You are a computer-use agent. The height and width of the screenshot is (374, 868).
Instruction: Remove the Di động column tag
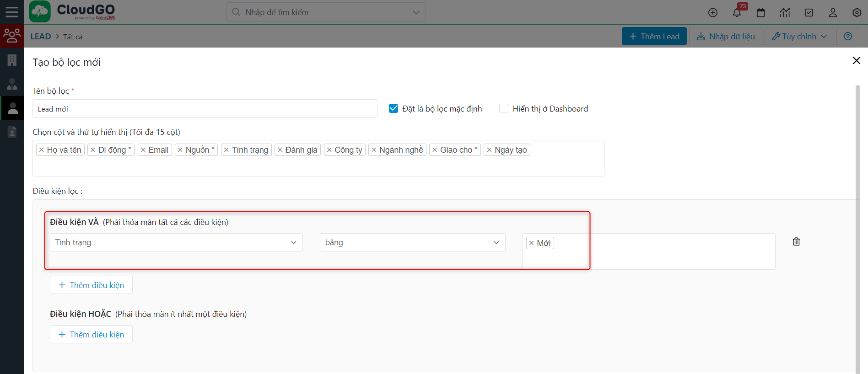click(93, 150)
